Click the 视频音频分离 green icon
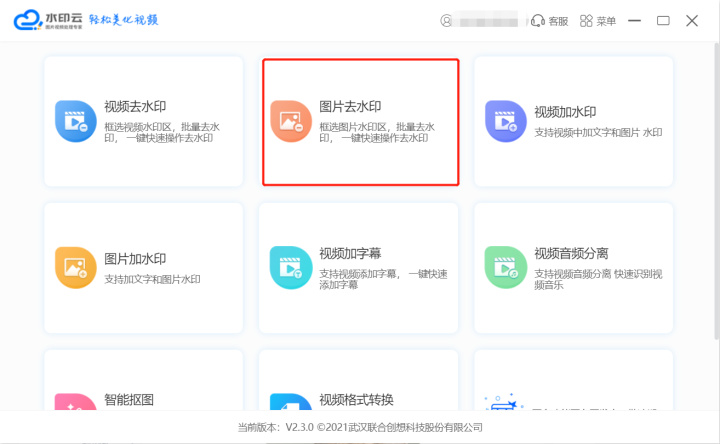The image size is (720, 444). tap(506, 267)
